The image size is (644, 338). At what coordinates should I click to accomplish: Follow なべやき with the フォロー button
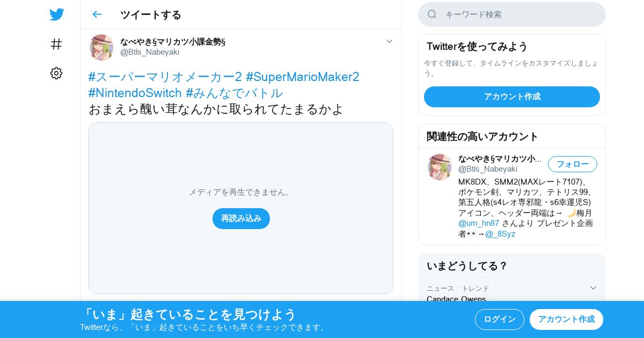coord(573,164)
